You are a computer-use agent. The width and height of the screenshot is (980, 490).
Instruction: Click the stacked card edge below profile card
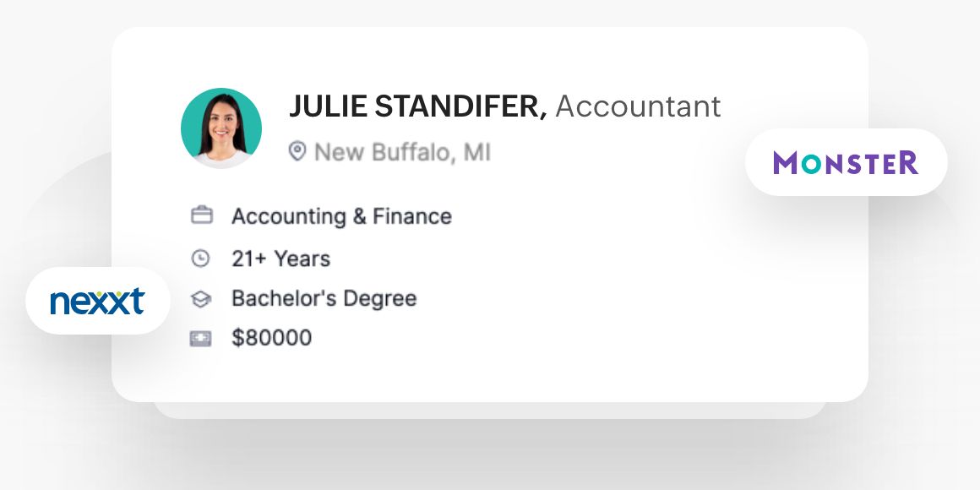coord(490,411)
